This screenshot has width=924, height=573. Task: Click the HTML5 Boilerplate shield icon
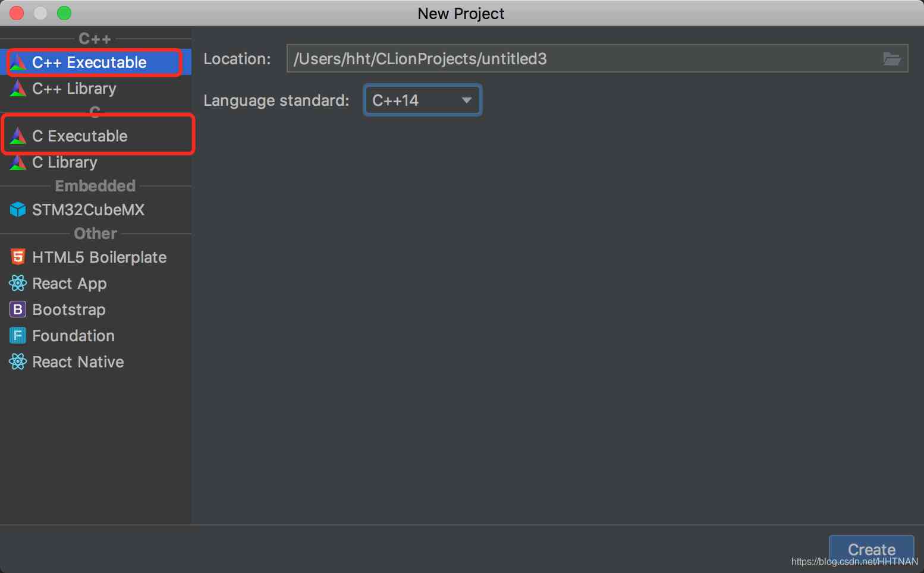point(18,257)
